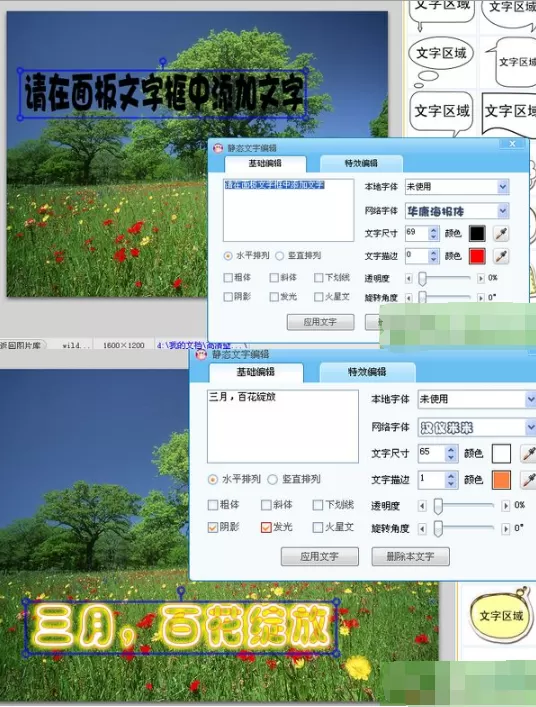Viewport: 536px width, 707px height.
Task: Open 本地字体 dropdown in the 汉仪米米 dialog
Action: coord(531,399)
